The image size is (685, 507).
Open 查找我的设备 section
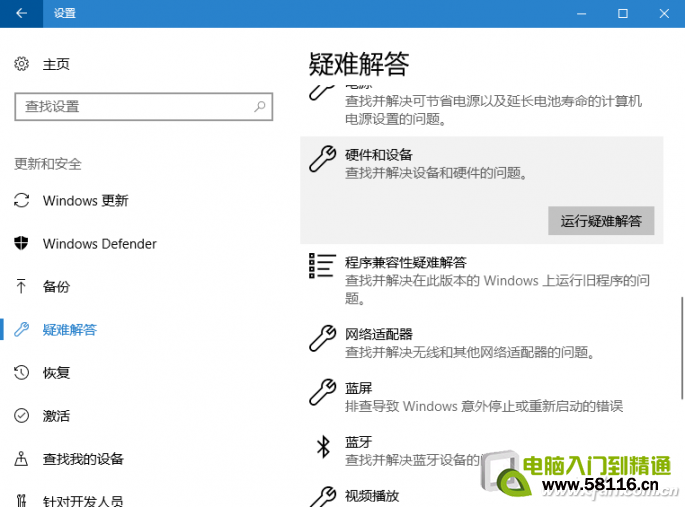click(83, 459)
